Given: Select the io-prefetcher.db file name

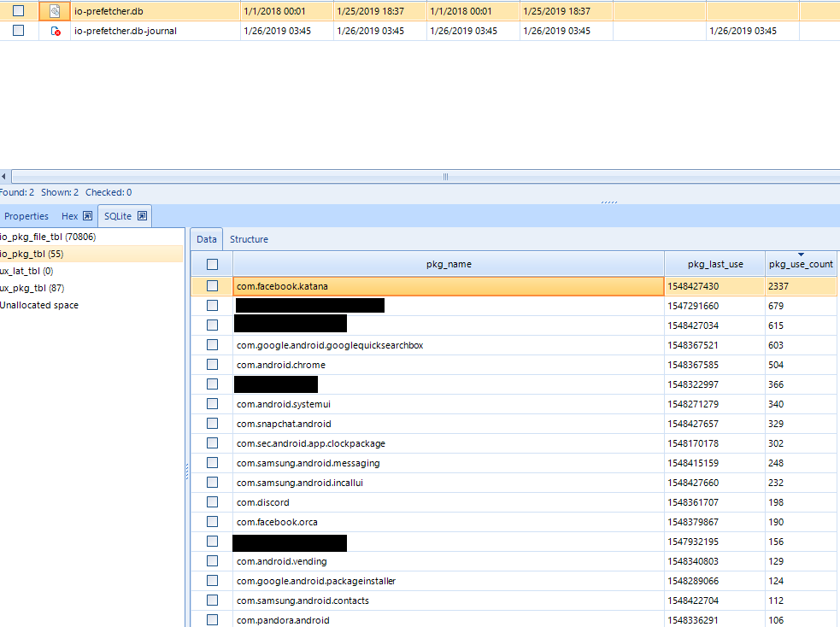Looking at the screenshot, I should 109,11.
